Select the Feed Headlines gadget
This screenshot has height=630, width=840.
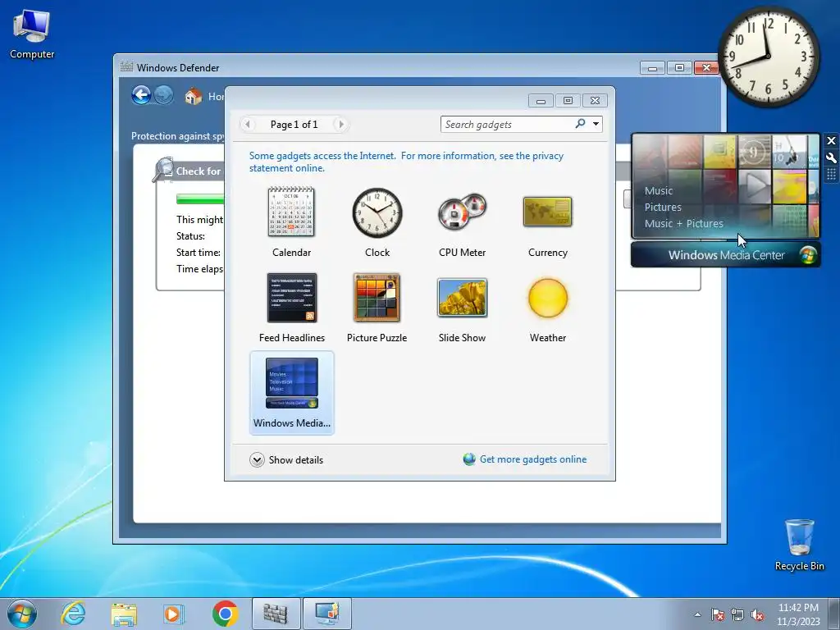tap(291, 308)
